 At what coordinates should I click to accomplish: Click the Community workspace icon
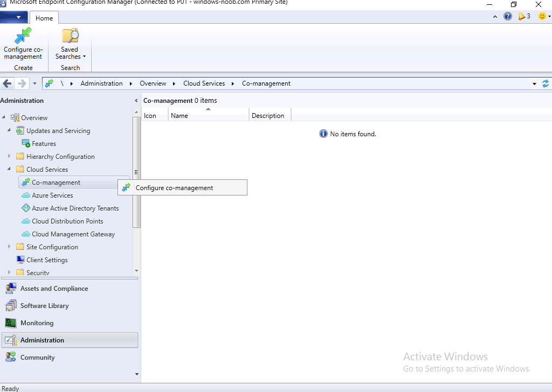coord(11,357)
